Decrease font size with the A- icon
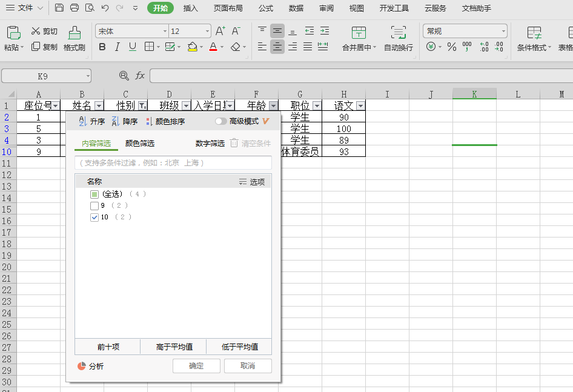Screen dimensions: 573x392 click(x=236, y=31)
